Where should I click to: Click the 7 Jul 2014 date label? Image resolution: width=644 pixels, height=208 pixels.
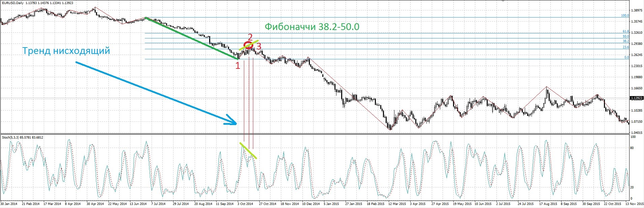[158, 204]
